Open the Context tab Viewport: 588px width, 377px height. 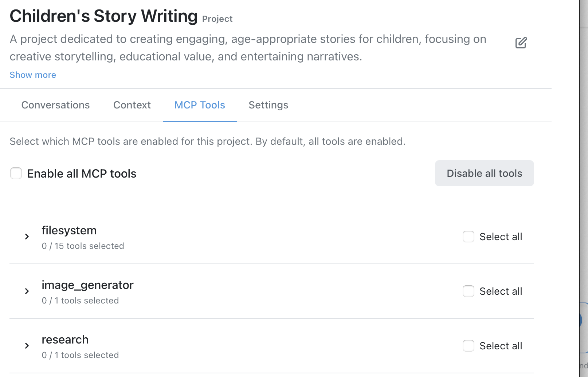point(132,105)
